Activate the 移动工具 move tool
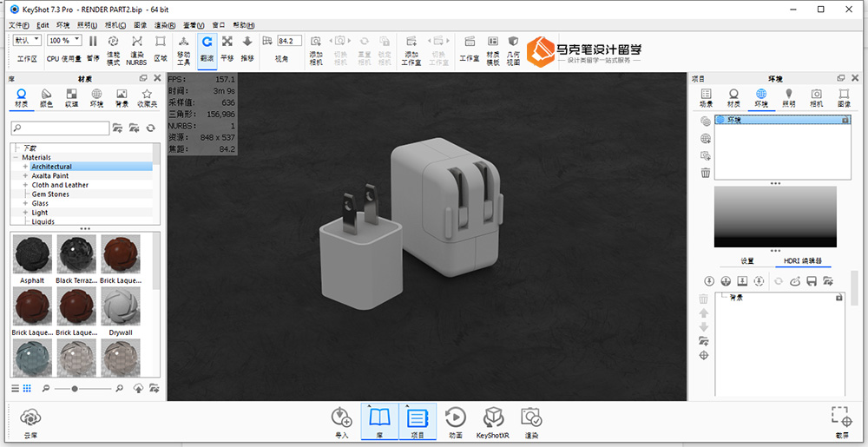The image size is (868, 447). coord(184,49)
